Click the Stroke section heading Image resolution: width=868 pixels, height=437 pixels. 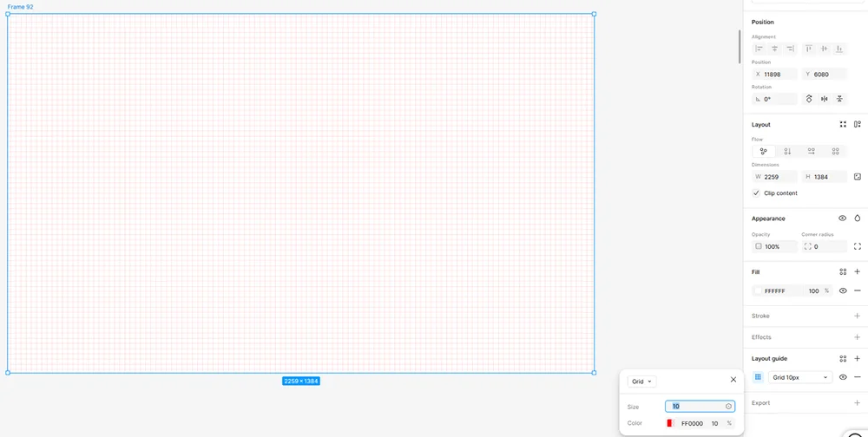click(x=760, y=316)
